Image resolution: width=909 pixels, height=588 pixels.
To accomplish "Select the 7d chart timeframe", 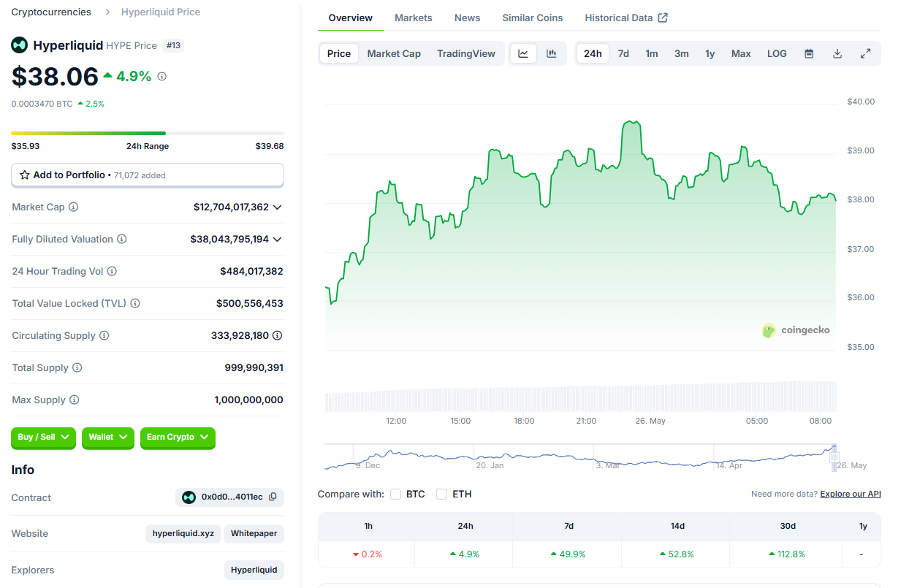I will click(623, 53).
